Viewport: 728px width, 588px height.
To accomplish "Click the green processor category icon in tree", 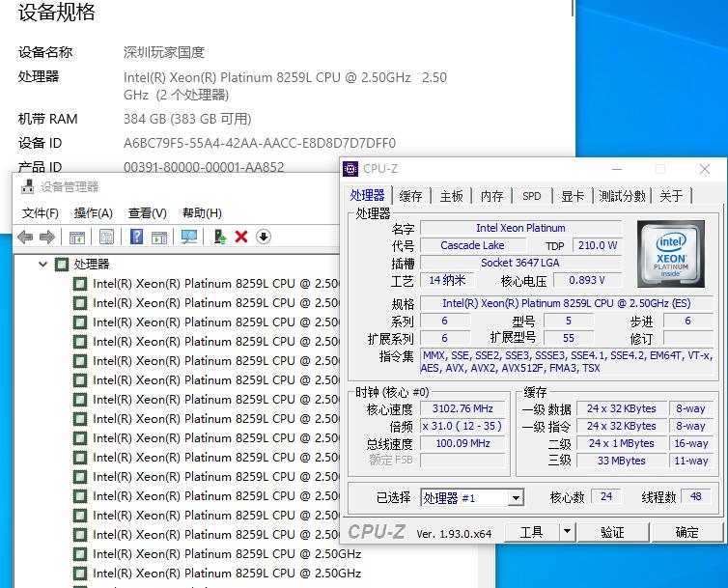I will click(x=62, y=265).
